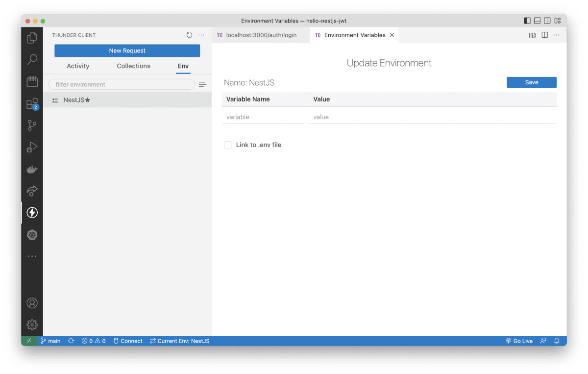Click the THUNDER CLIENT panel title

tap(74, 35)
